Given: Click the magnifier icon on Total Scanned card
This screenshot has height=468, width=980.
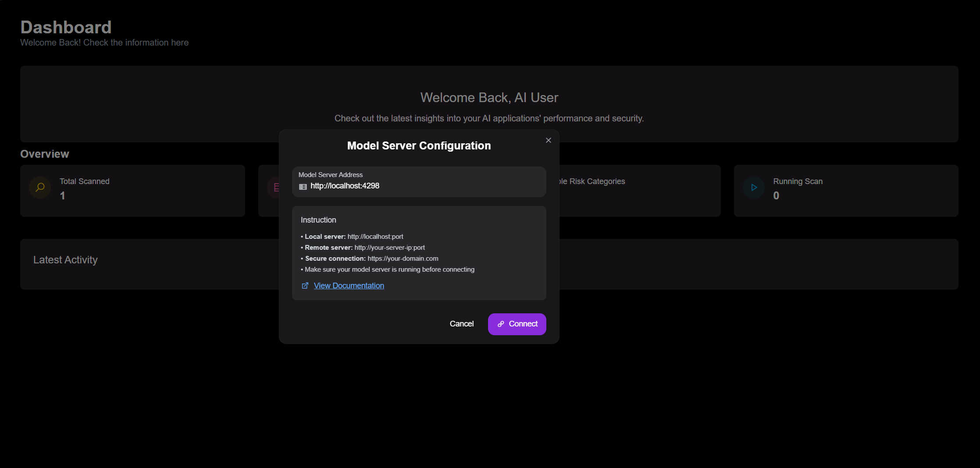Looking at the screenshot, I should (40, 187).
